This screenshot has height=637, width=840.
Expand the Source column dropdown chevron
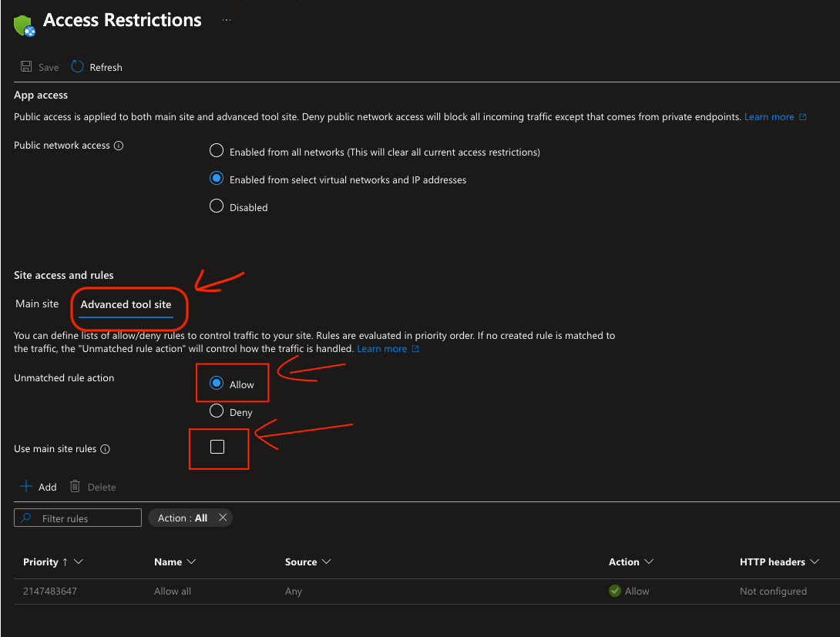point(327,562)
